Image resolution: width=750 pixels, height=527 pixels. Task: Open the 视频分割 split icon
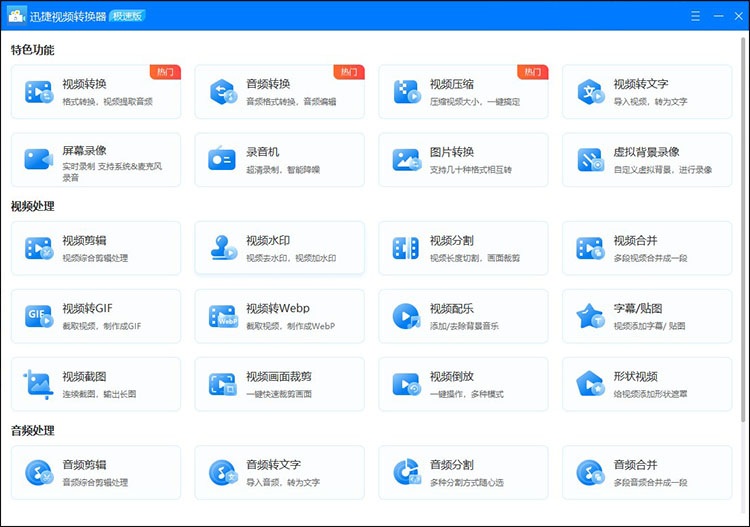[x=406, y=248]
